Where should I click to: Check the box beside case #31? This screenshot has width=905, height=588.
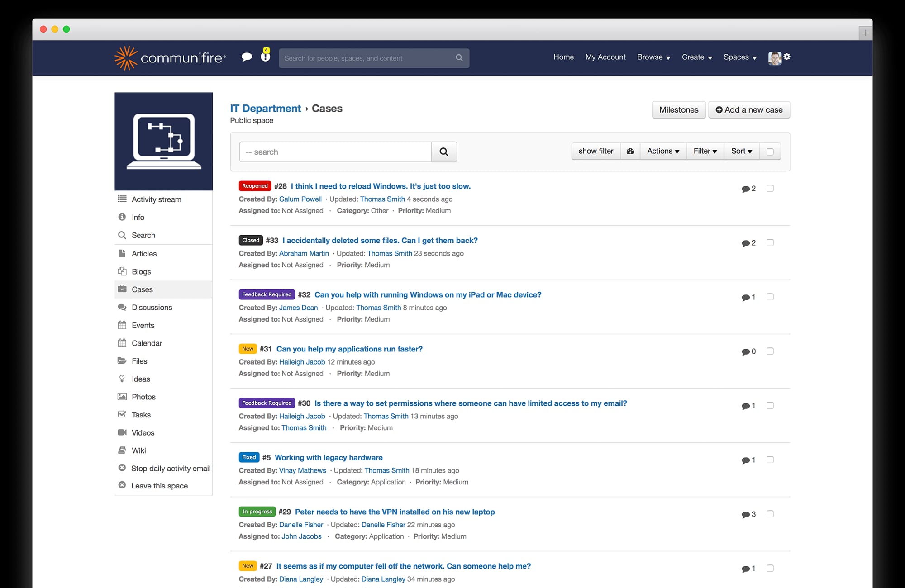[x=770, y=351]
